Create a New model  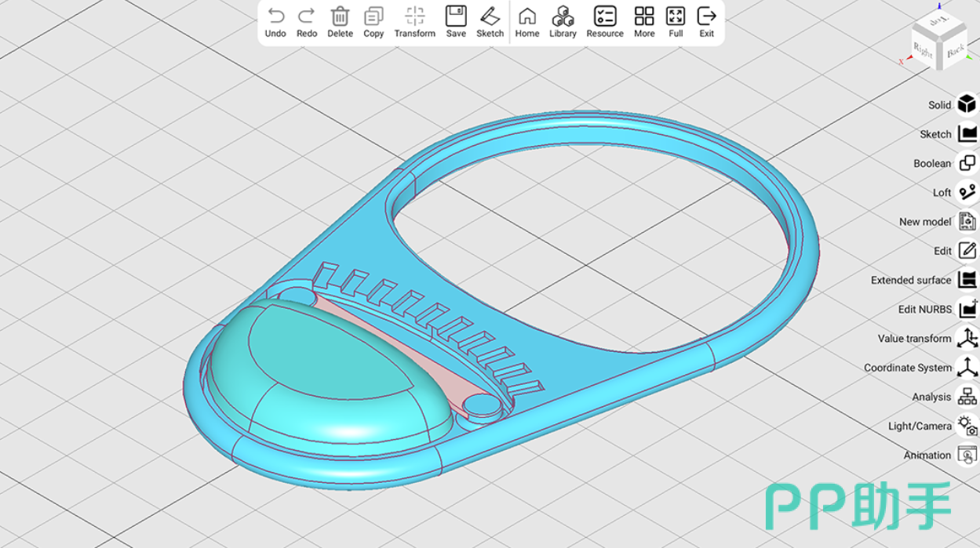point(967,221)
